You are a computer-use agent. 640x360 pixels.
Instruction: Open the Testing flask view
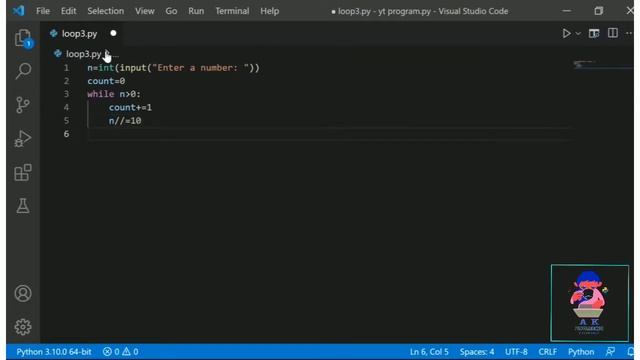coord(23,206)
